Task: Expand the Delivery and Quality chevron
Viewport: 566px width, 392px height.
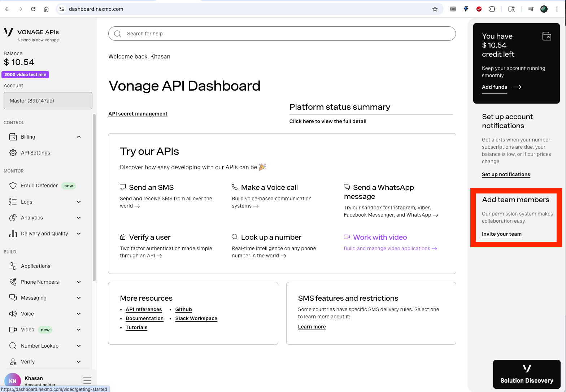Action: pos(79,234)
